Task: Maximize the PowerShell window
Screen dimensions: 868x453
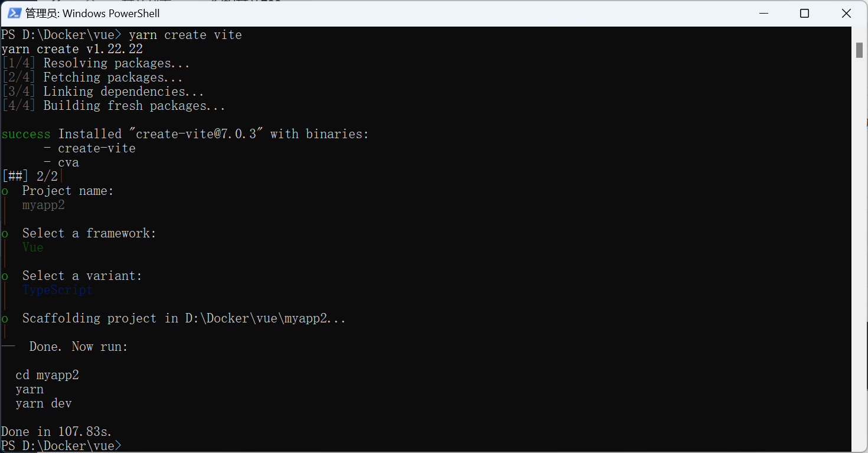Action: 804,13
